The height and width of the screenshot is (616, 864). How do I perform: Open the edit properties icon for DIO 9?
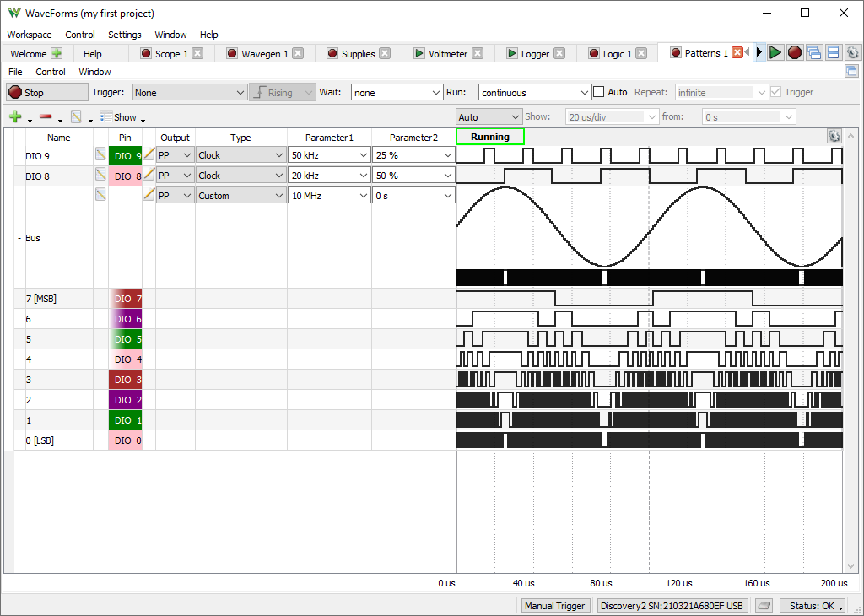point(100,154)
